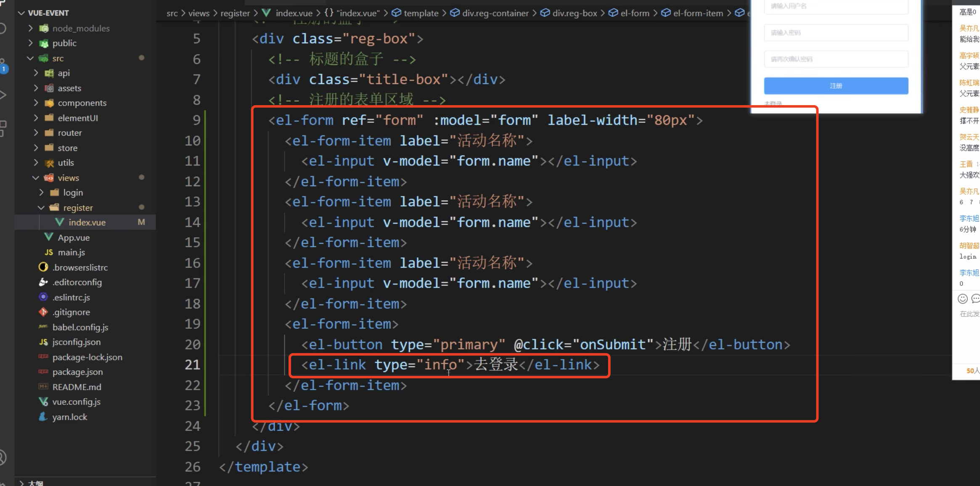Image resolution: width=980 pixels, height=486 pixels.
Task: Click the utils folder icon
Action: tap(49, 163)
